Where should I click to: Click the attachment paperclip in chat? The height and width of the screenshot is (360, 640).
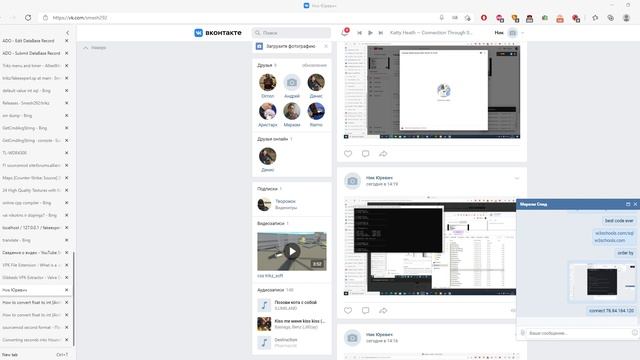coord(522,333)
